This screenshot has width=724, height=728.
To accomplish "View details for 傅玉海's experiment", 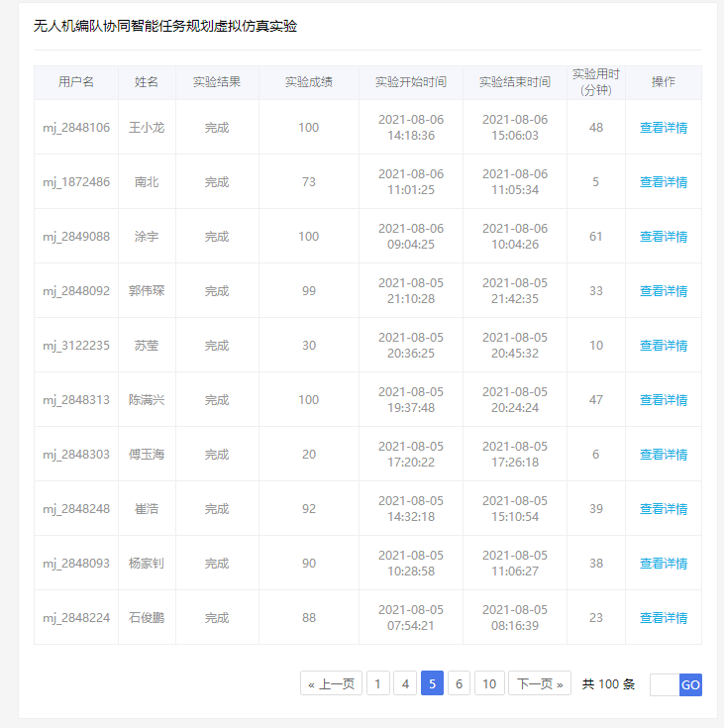I will 663,455.
